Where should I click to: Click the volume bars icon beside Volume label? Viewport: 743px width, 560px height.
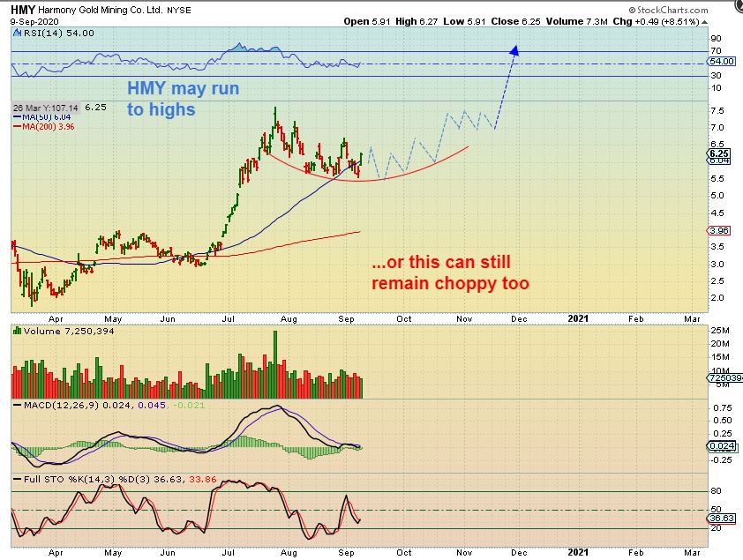coord(18,331)
